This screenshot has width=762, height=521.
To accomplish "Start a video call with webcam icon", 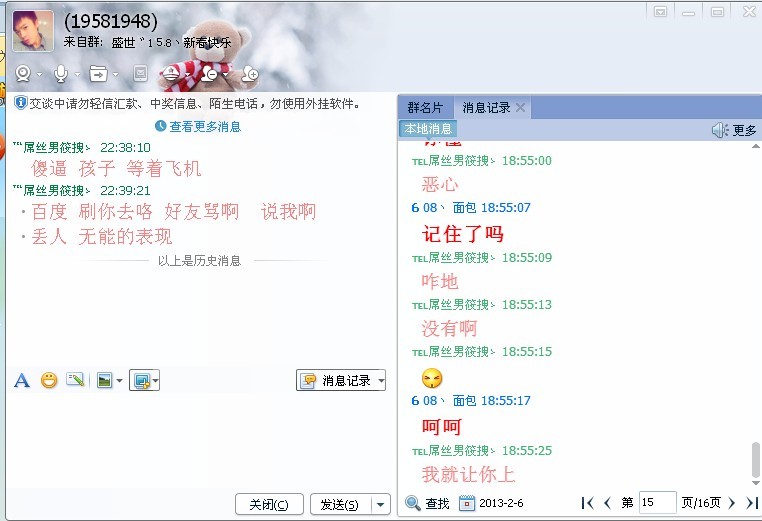I will 23,73.
